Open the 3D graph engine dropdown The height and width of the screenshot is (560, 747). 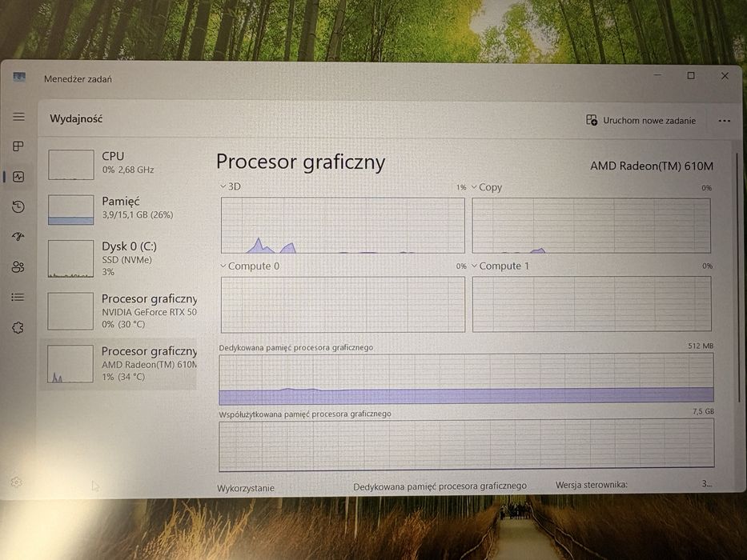[231, 186]
